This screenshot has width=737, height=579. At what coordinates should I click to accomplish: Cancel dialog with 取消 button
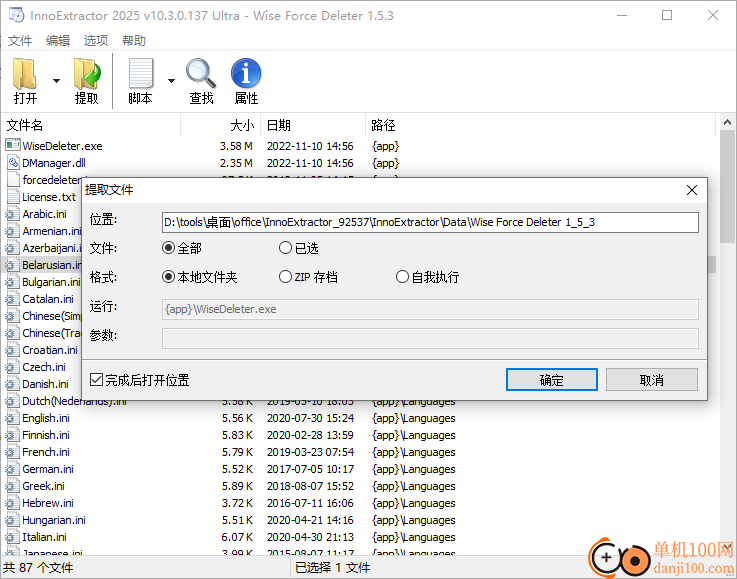tap(651, 380)
